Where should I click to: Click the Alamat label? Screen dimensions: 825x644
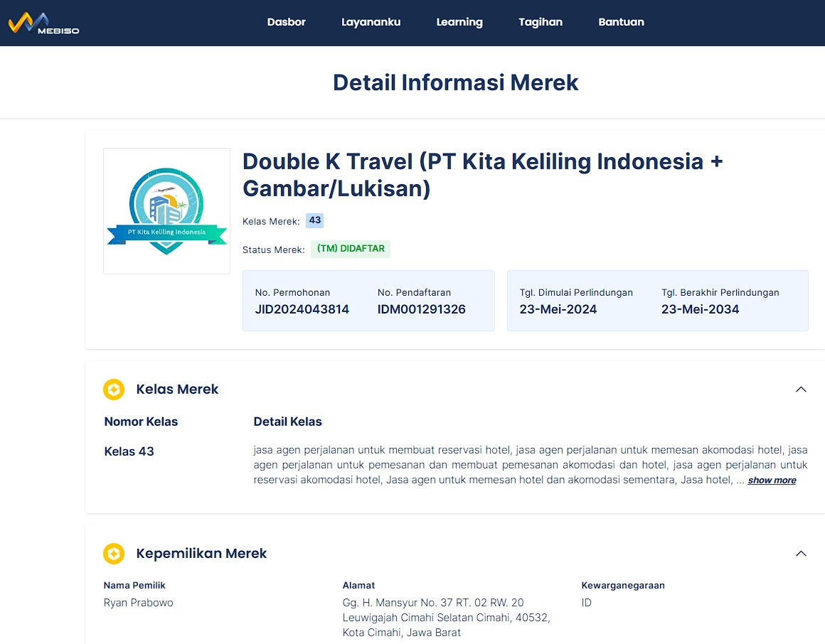coord(359,585)
